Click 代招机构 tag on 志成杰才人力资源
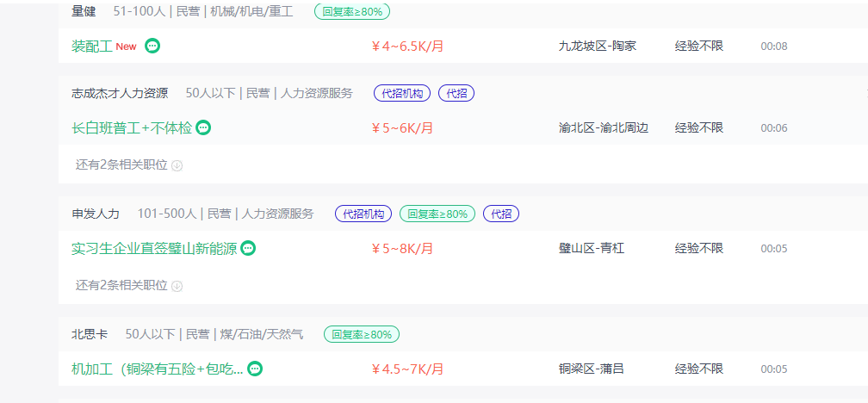The width and height of the screenshot is (868, 403). (402, 94)
